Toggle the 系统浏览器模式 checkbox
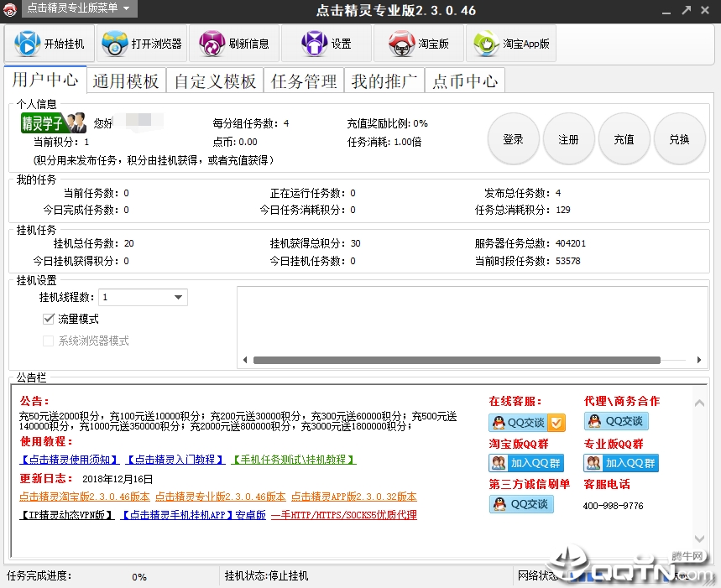This screenshot has width=721, height=588. point(49,341)
